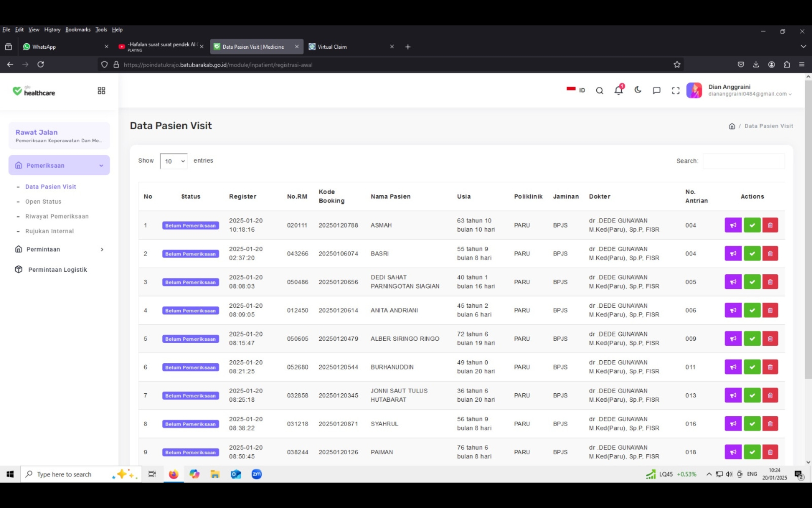Switch to Hafalan surat pendek tab
Screen dimensions: 812x508
pyautogui.click(x=161, y=47)
